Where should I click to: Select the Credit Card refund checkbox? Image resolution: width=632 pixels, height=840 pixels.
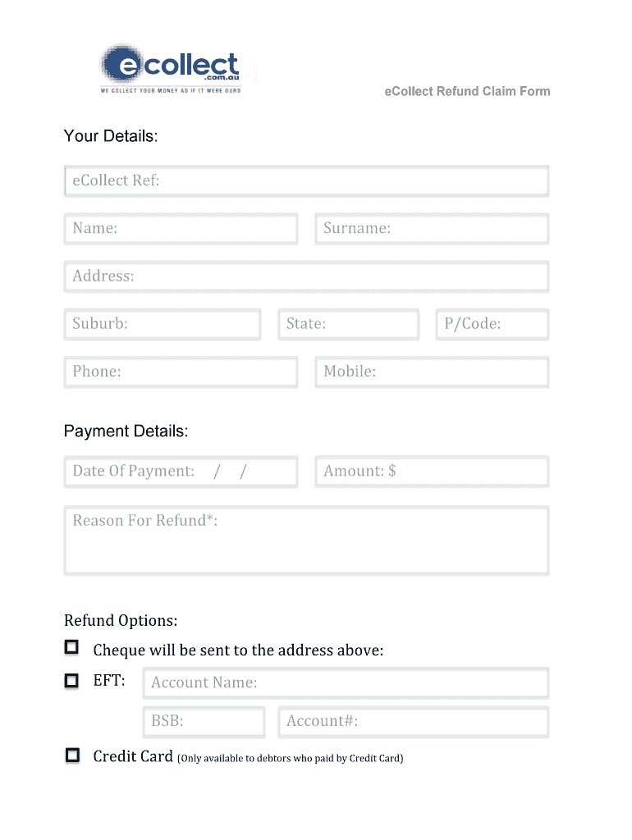[x=72, y=756]
